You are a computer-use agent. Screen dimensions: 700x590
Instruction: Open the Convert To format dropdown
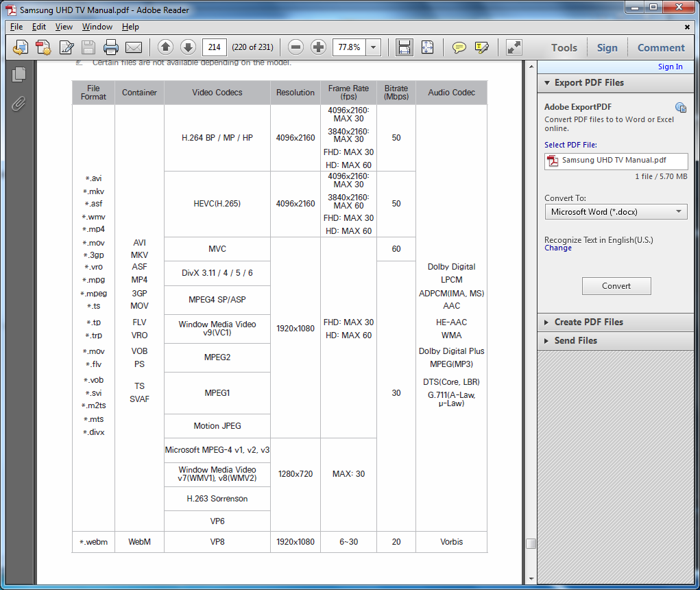coord(616,212)
